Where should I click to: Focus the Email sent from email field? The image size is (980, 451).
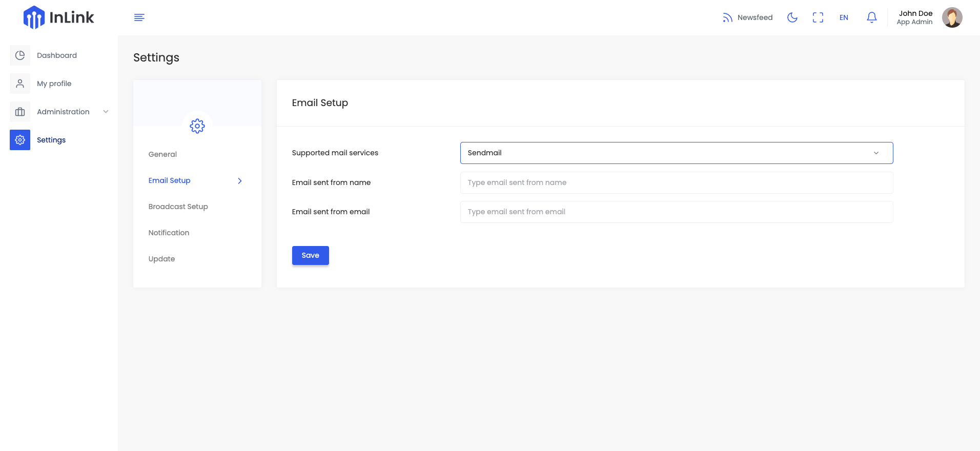[x=676, y=212]
